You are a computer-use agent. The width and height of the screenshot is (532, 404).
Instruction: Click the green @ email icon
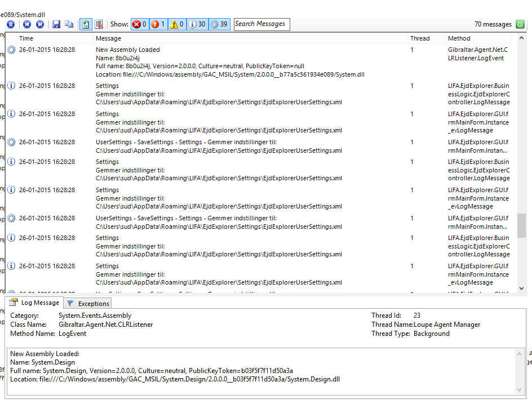[520, 24]
